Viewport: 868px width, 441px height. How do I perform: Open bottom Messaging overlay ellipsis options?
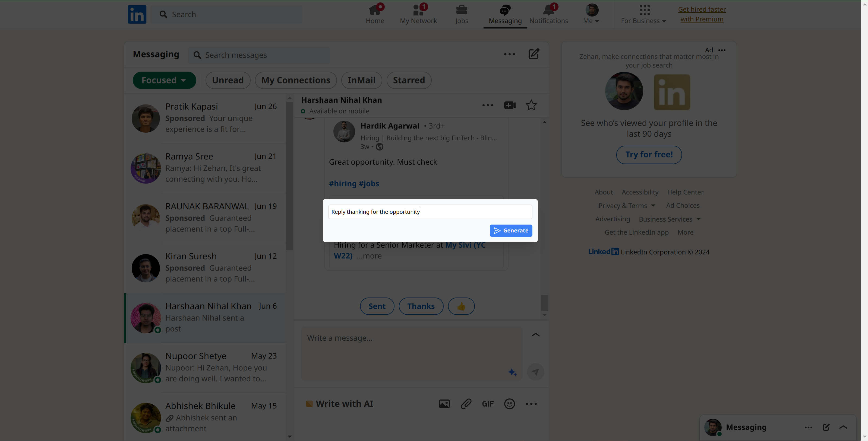[x=808, y=427]
